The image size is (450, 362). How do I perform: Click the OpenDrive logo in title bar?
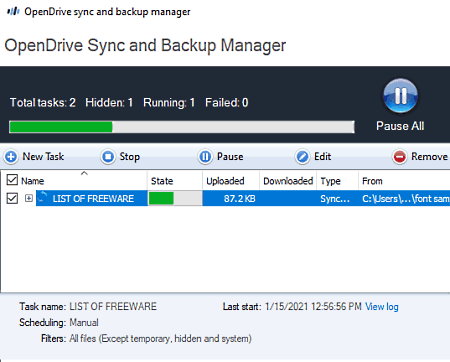(x=13, y=12)
